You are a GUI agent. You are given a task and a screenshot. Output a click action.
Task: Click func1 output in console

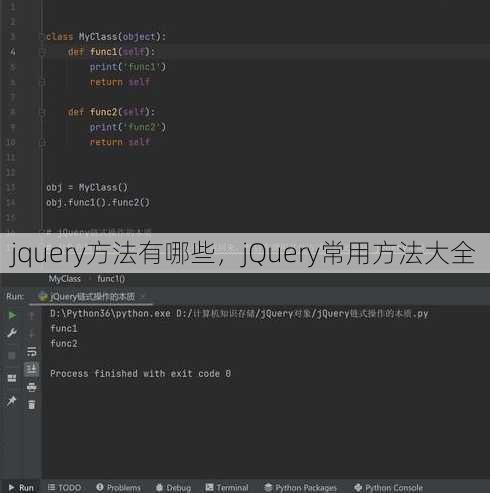[x=64, y=328]
